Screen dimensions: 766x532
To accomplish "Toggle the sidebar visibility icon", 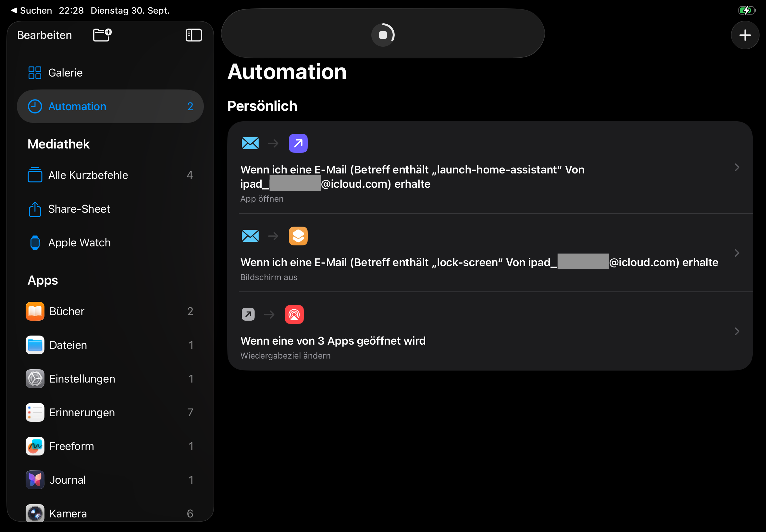I will click(x=193, y=35).
